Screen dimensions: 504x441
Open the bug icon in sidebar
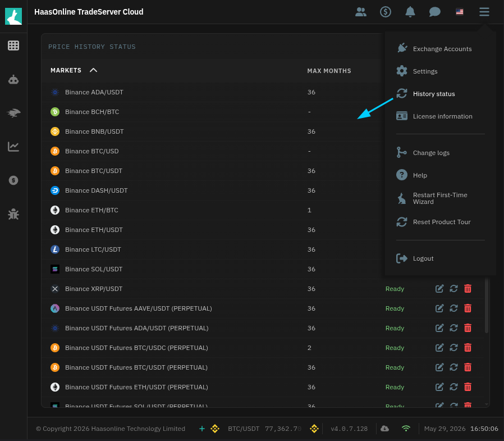pyautogui.click(x=13, y=214)
